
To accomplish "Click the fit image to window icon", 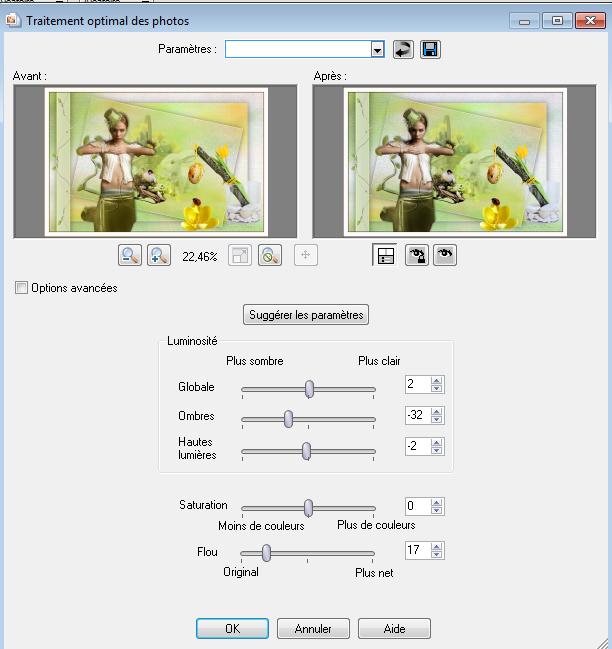I will (x=240, y=255).
